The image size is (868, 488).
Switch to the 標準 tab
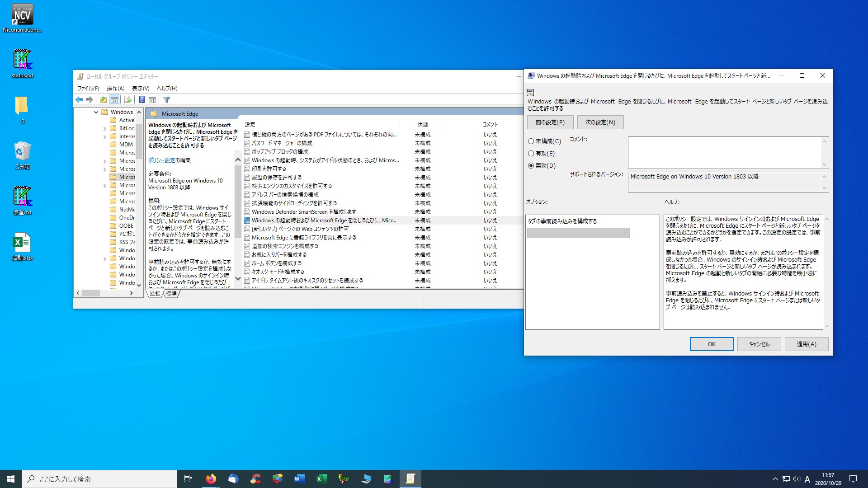[x=171, y=294]
